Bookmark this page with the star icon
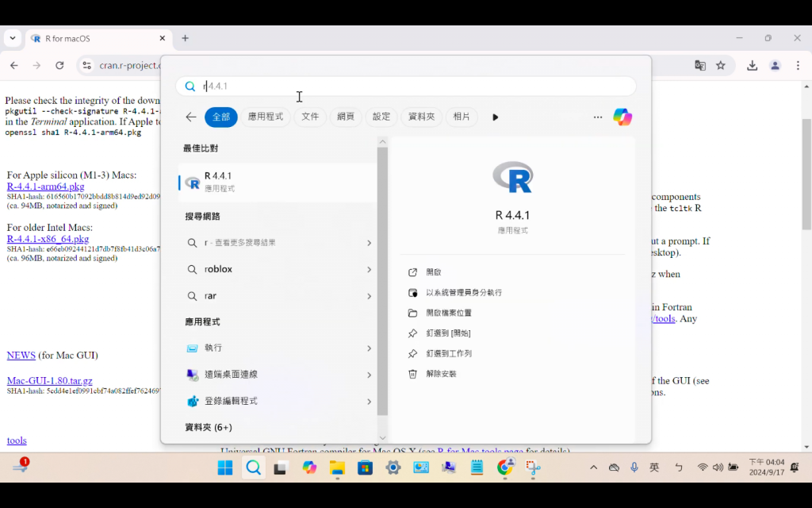This screenshot has width=812, height=508. click(720, 65)
